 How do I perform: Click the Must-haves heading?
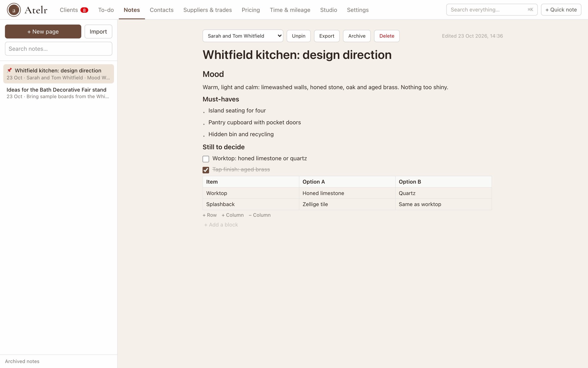(221, 99)
